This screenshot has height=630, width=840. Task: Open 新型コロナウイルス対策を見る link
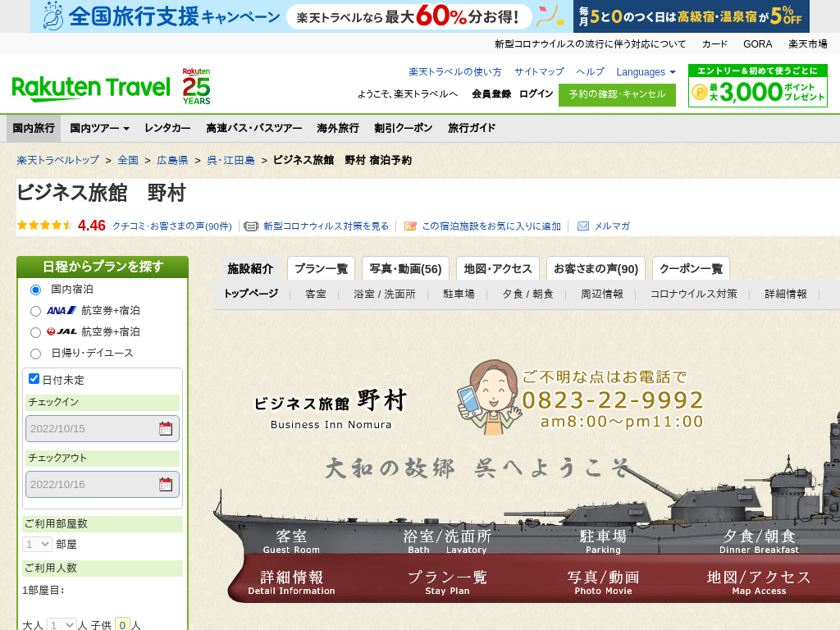pos(326,226)
